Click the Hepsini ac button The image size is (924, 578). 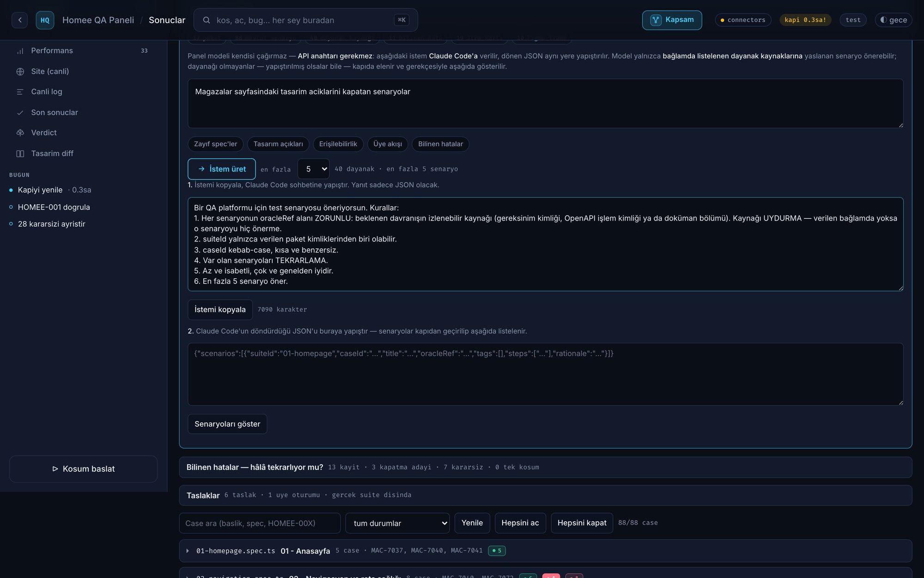pos(520,523)
